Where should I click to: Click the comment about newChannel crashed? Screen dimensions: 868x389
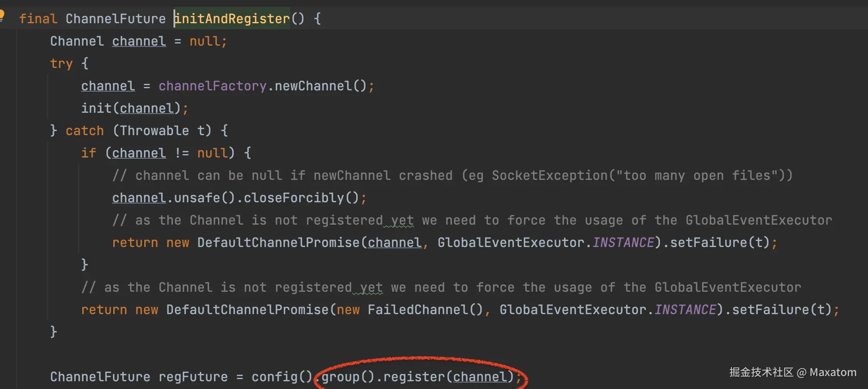(x=452, y=176)
